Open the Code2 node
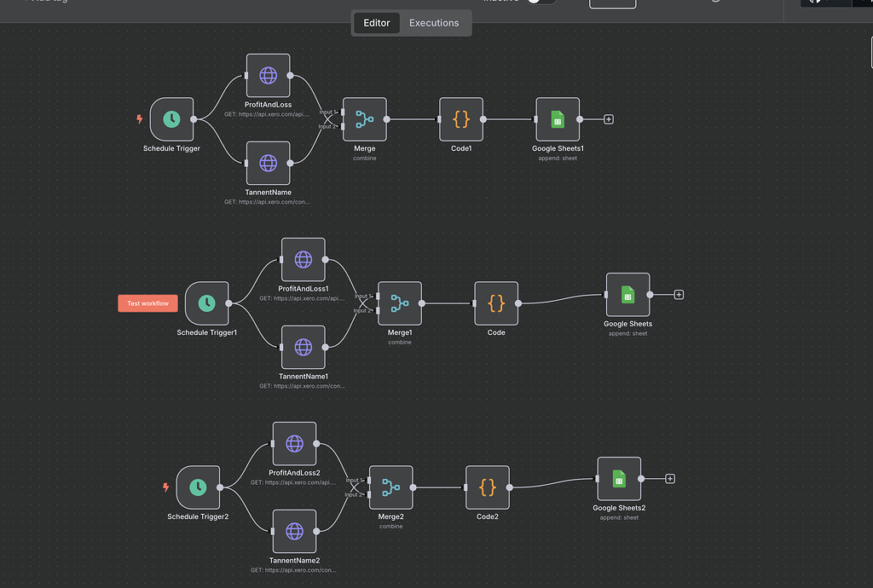Image resolution: width=873 pixels, height=588 pixels. pyautogui.click(x=487, y=487)
